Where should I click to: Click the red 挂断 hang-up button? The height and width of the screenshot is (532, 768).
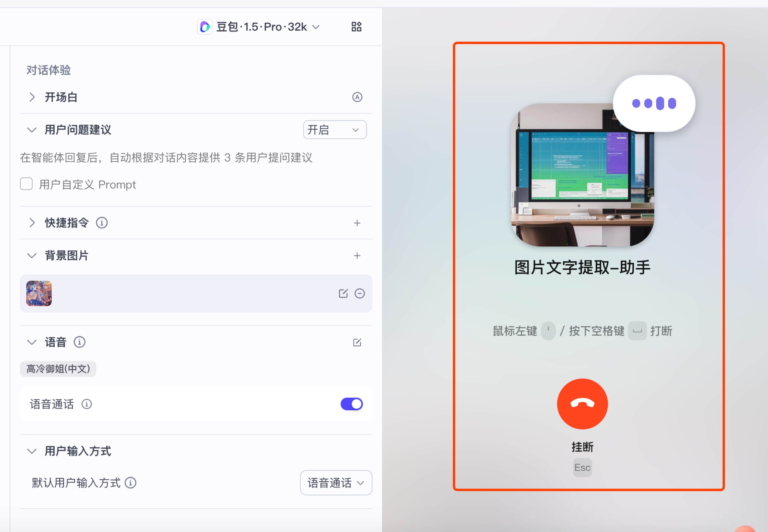point(582,404)
